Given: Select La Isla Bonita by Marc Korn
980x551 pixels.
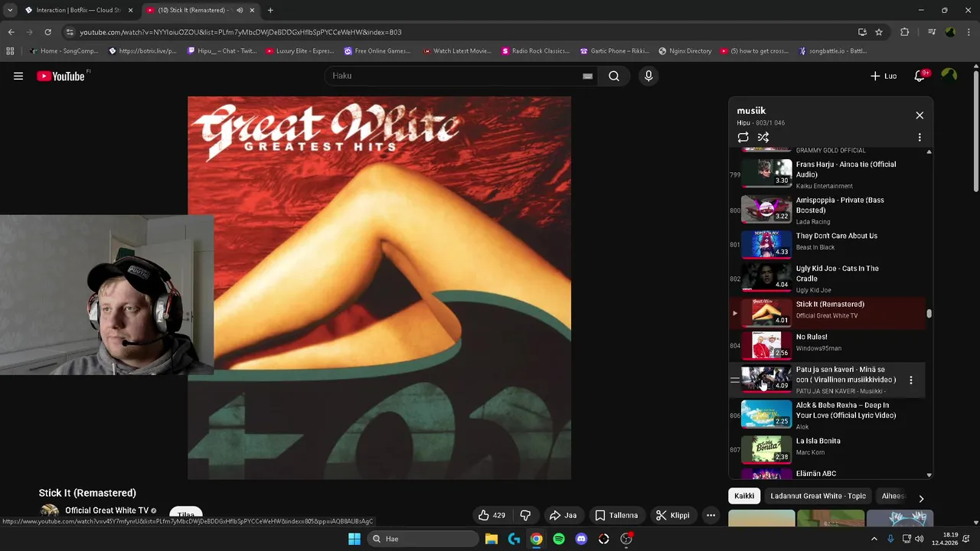Looking at the screenshot, I should pyautogui.click(x=827, y=449).
